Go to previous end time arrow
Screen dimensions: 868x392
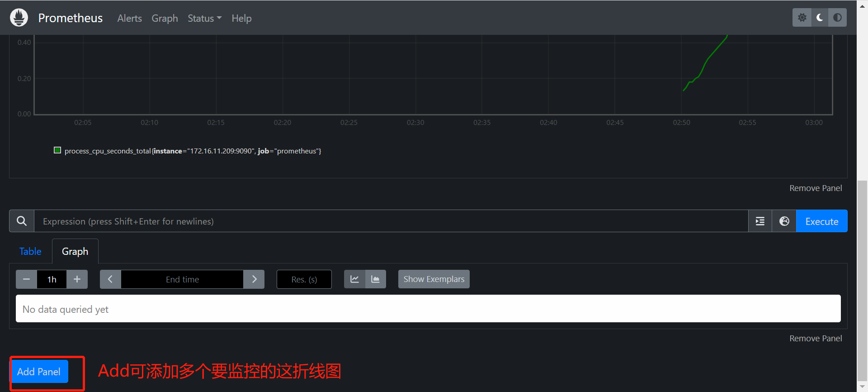[x=110, y=279]
